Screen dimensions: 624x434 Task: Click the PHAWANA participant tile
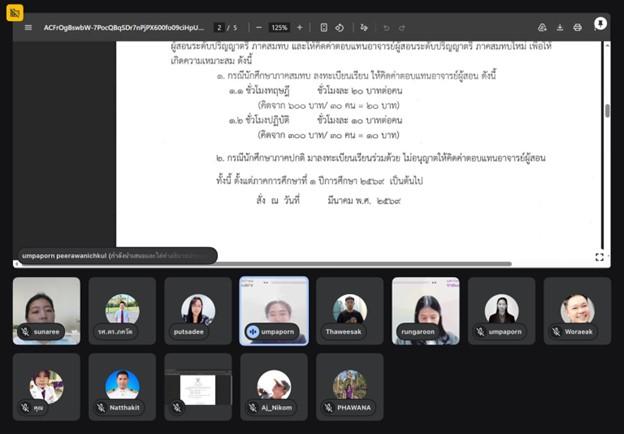tap(350, 387)
